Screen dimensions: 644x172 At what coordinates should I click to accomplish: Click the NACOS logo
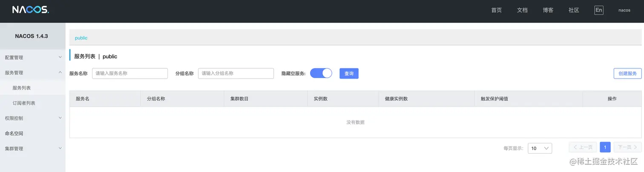[31, 10]
